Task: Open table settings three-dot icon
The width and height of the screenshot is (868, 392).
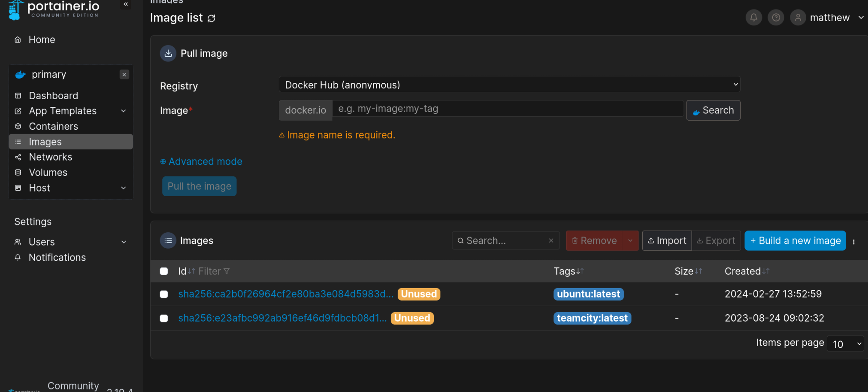Action: coord(854,242)
